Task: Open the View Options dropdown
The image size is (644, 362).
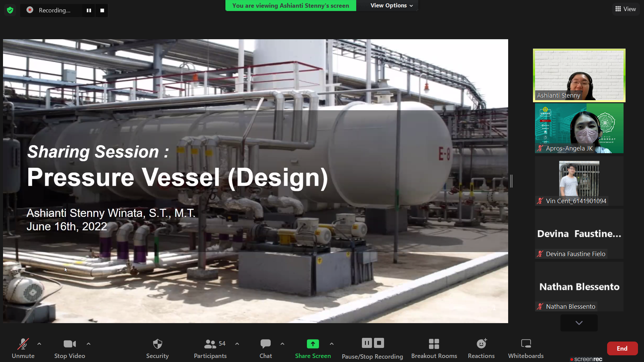Action: [x=391, y=5]
